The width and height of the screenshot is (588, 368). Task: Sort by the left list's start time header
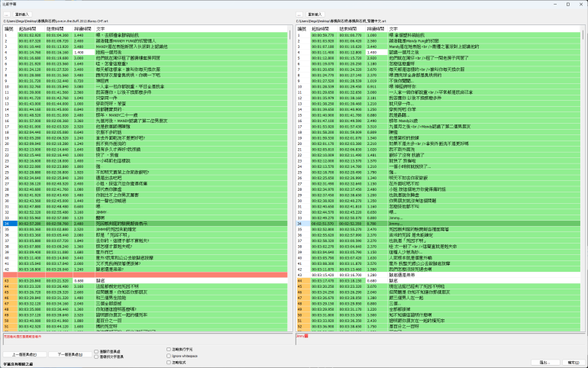pyautogui.click(x=31, y=29)
